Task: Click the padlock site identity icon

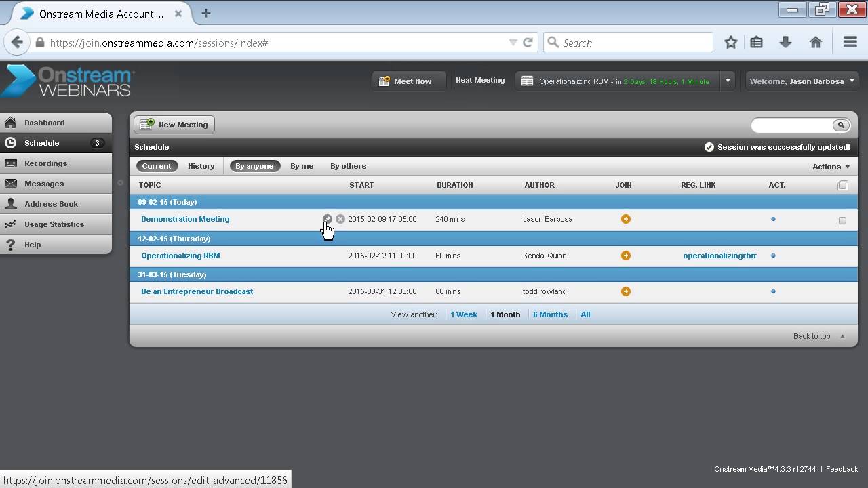Action: pos(40,43)
